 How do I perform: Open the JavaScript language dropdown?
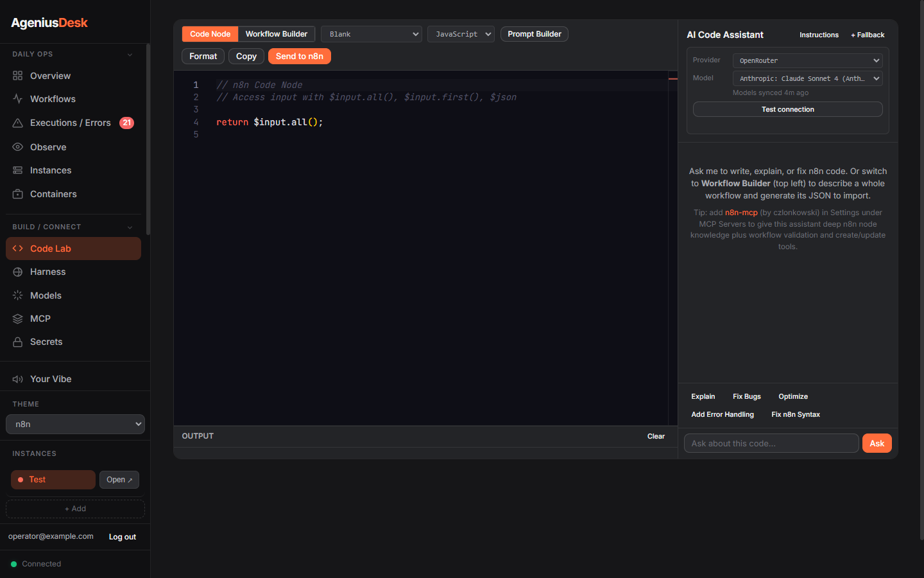tap(461, 34)
